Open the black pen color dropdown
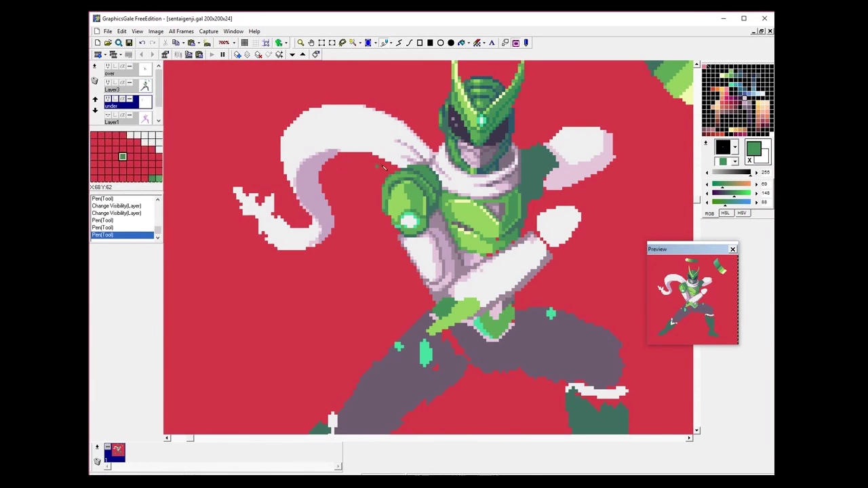868x488 pixels. tap(735, 147)
